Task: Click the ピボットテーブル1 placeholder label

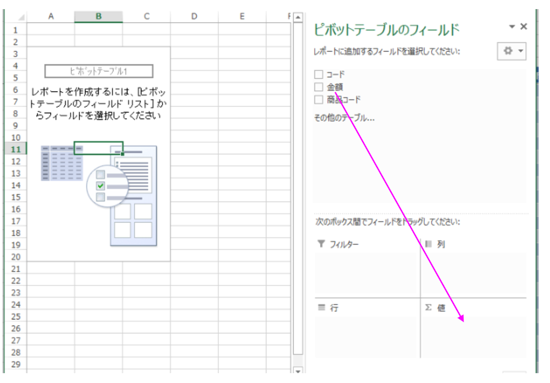Action: click(x=99, y=71)
